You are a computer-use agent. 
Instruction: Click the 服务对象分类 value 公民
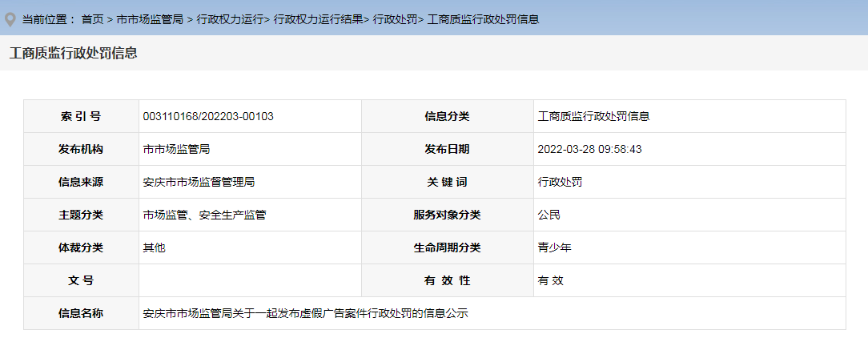pyautogui.click(x=549, y=215)
